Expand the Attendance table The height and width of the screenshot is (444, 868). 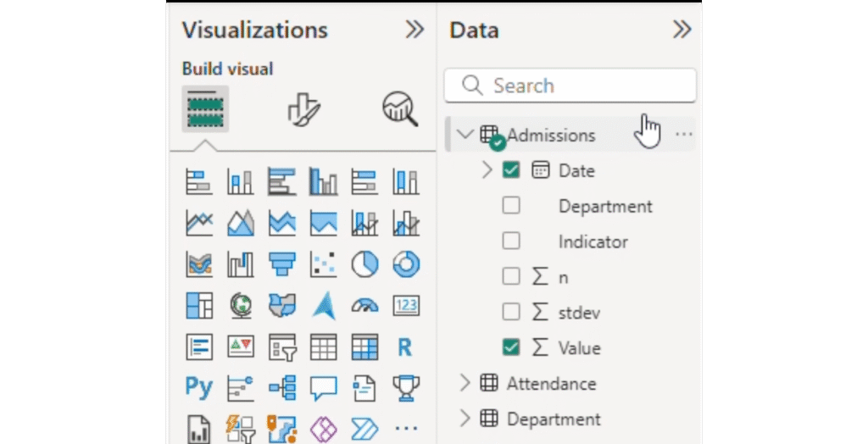pos(465,384)
